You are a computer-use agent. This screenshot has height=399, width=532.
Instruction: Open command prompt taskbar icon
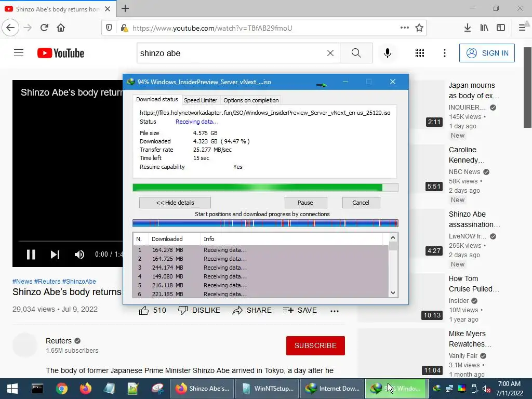point(37,389)
